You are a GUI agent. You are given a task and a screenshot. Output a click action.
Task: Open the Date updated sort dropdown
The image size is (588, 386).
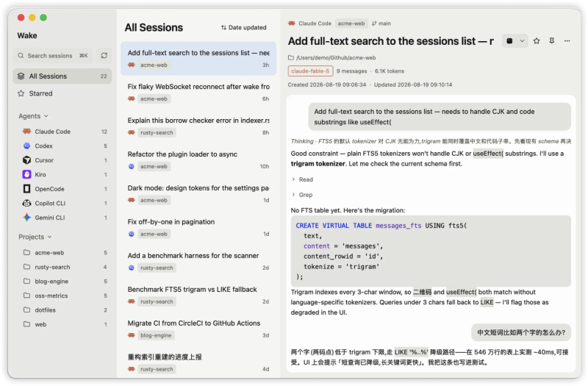click(x=244, y=27)
